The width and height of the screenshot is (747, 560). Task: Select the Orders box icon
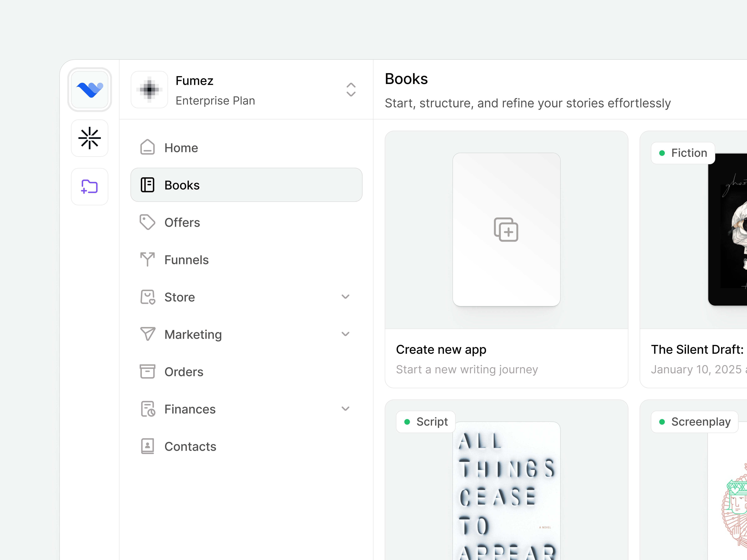(147, 371)
